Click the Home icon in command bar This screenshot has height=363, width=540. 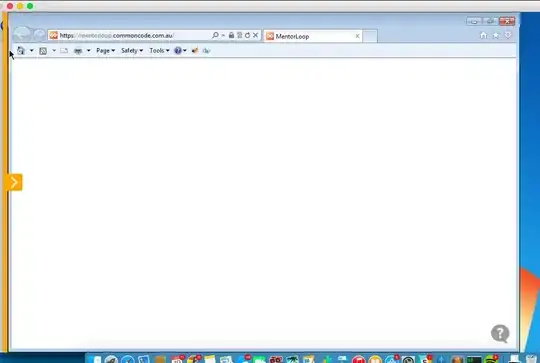(21, 51)
